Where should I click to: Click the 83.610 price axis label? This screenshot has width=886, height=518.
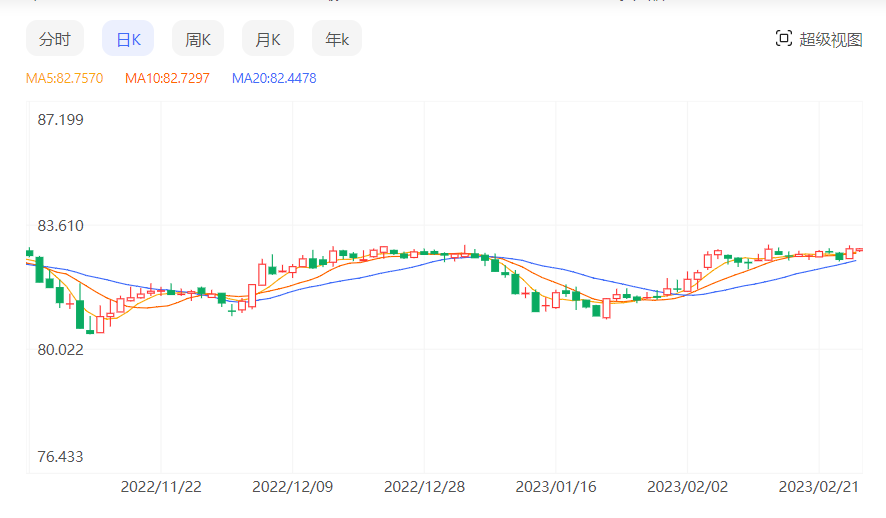[x=60, y=226]
